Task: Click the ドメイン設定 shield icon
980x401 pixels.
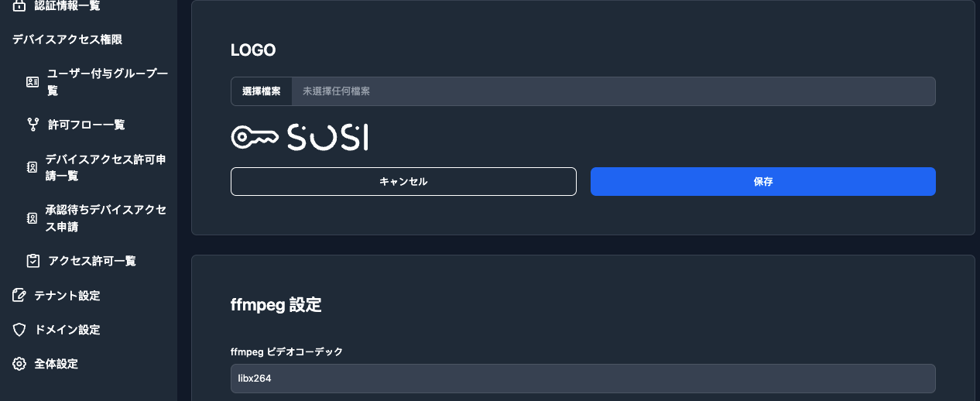Action: tap(19, 330)
